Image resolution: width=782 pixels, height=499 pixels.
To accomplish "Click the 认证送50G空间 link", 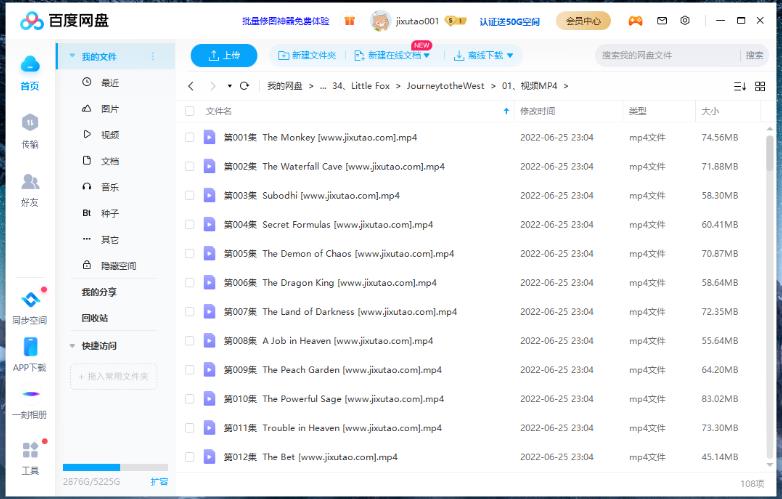I will 509,21.
